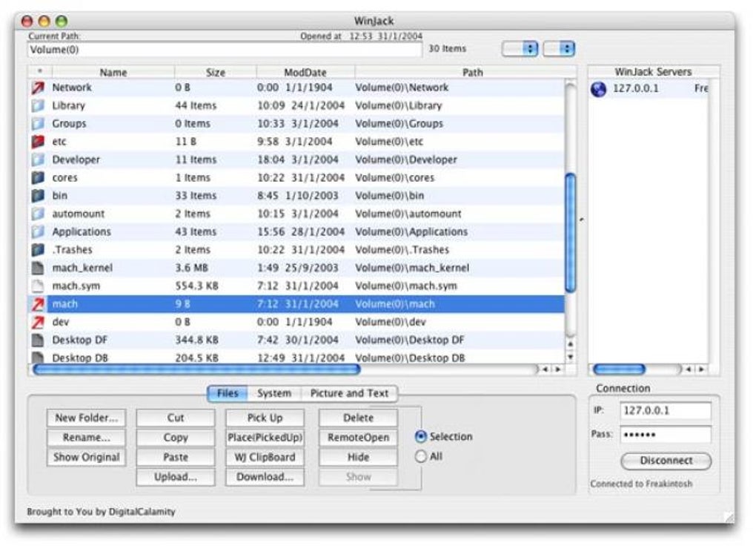
Task: Click the Developer folder icon
Action: coord(38,159)
